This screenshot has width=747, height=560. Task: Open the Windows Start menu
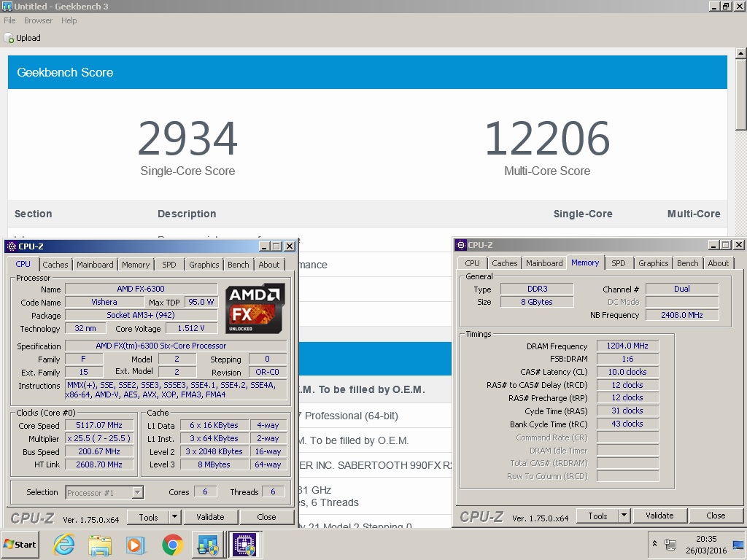point(20,544)
